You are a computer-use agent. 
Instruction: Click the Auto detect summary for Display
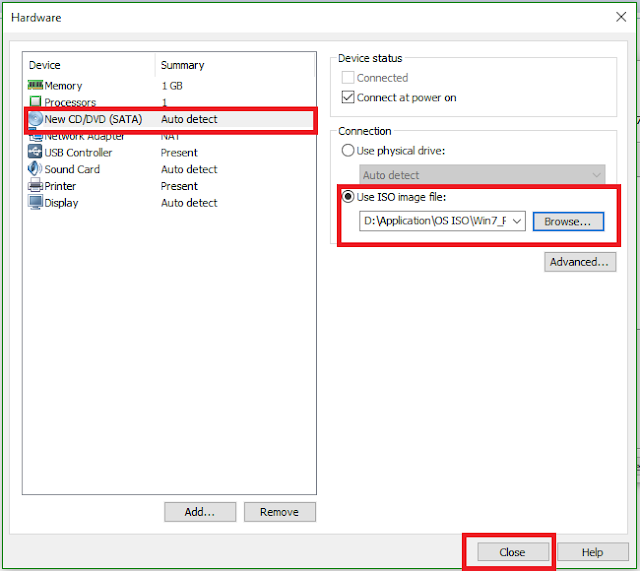click(x=189, y=203)
